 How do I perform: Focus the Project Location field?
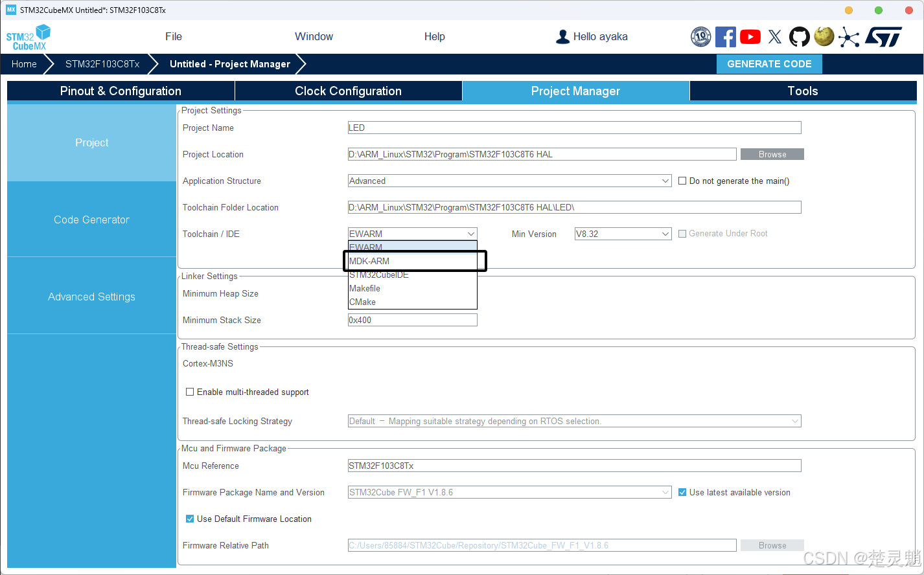542,154
